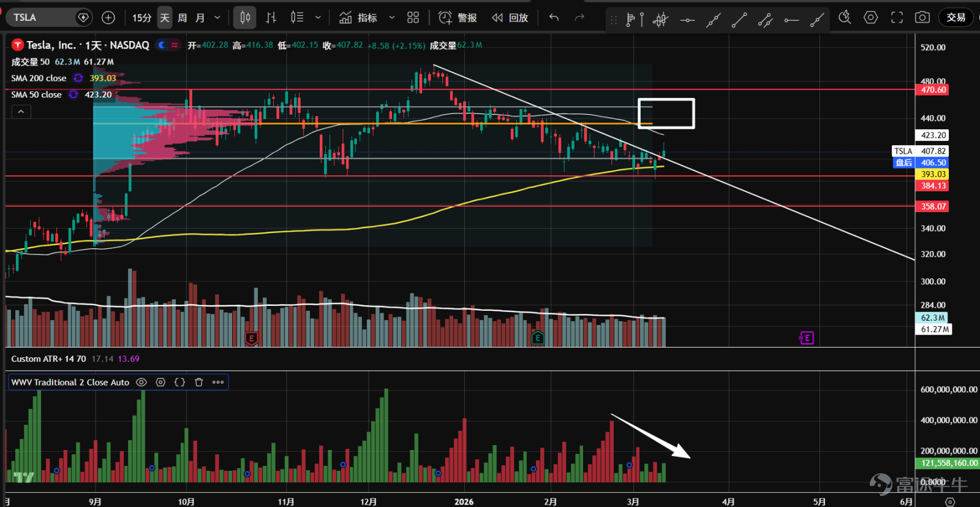Switch to the 天 daily timeframe
Viewport: 980px width, 507px height.
click(165, 18)
